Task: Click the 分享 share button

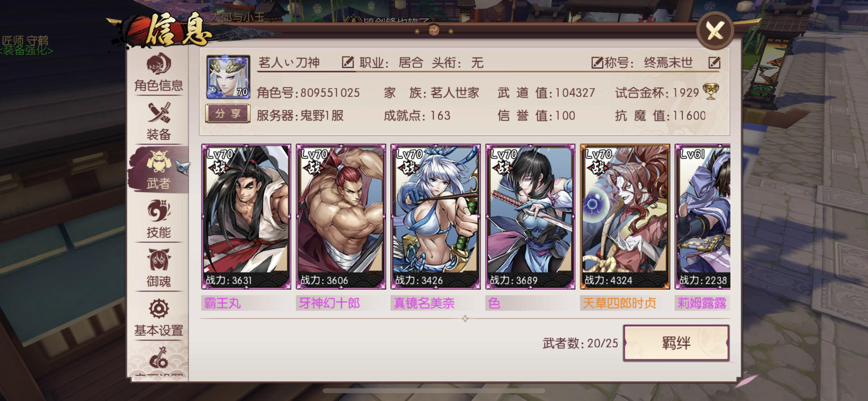Action: click(228, 114)
